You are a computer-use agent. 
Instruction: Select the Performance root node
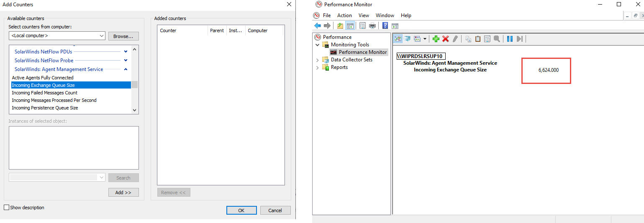[337, 37]
